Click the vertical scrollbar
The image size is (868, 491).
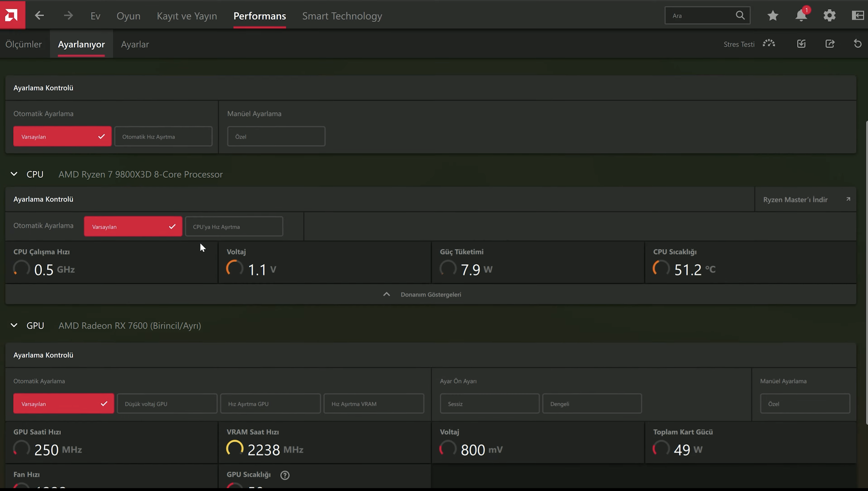(866, 273)
